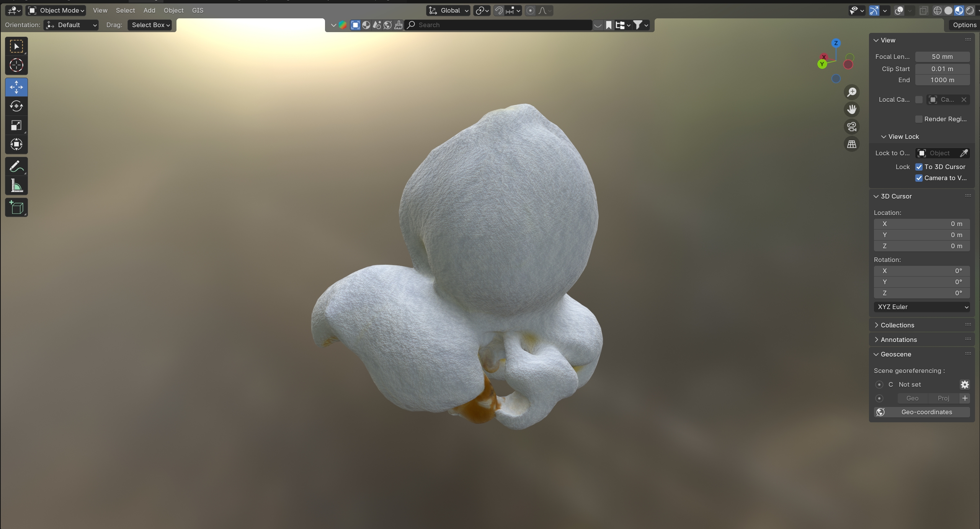
Task: Open the Add menu
Action: tap(149, 10)
